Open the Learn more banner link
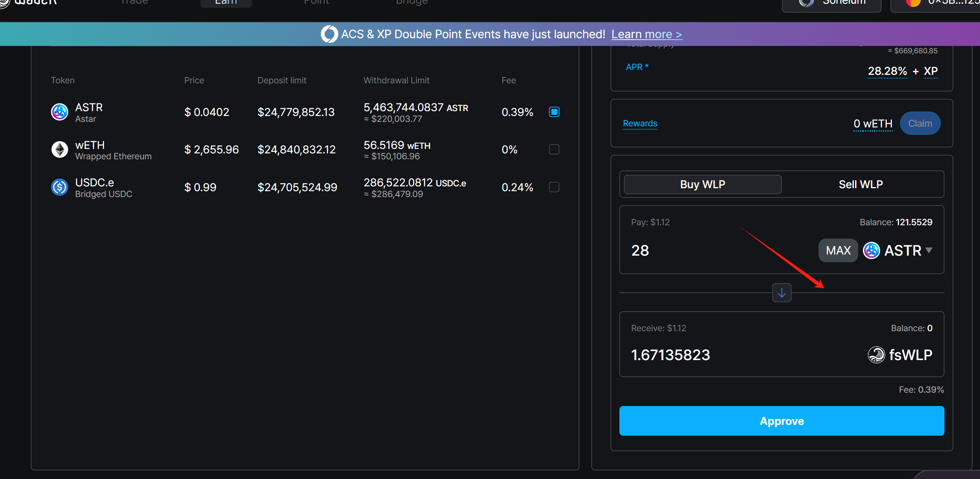Image resolution: width=980 pixels, height=479 pixels. coord(646,34)
